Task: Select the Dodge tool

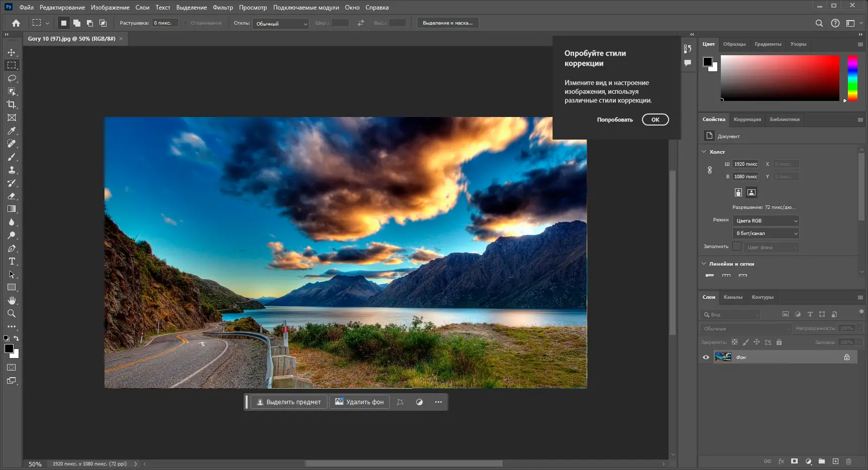Action: tap(12, 235)
